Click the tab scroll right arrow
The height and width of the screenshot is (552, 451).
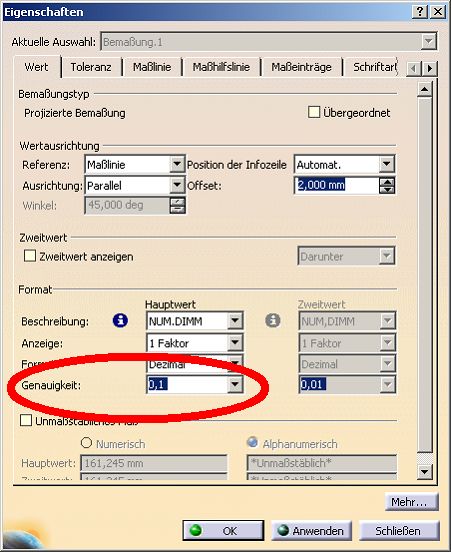coord(430,68)
